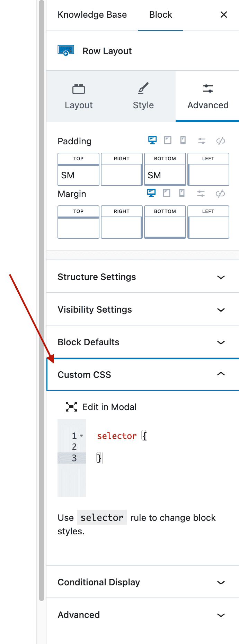Switch Padding to tablet preview icon

(x=167, y=141)
